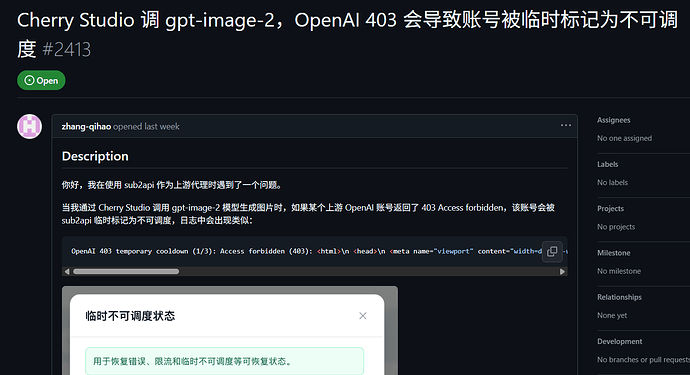The height and width of the screenshot is (375, 690).
Task: Open the Assignees sidebar section
Action: point(613,120)
